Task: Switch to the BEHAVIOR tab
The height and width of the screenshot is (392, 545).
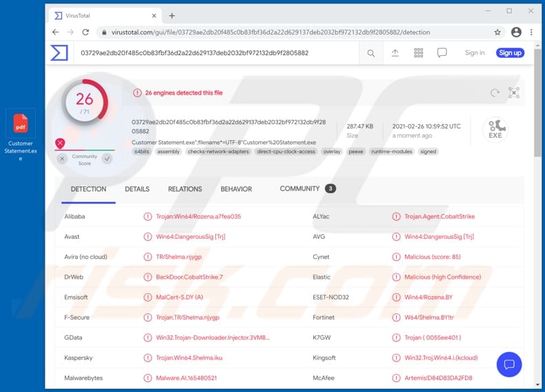Action: [x=236, y=189]
